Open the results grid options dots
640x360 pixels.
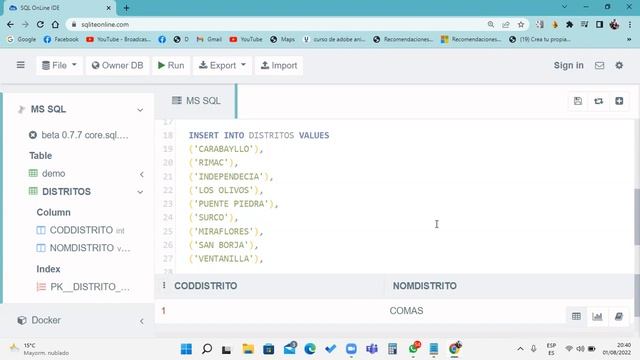pyautogui.click(x=164, y=285)
